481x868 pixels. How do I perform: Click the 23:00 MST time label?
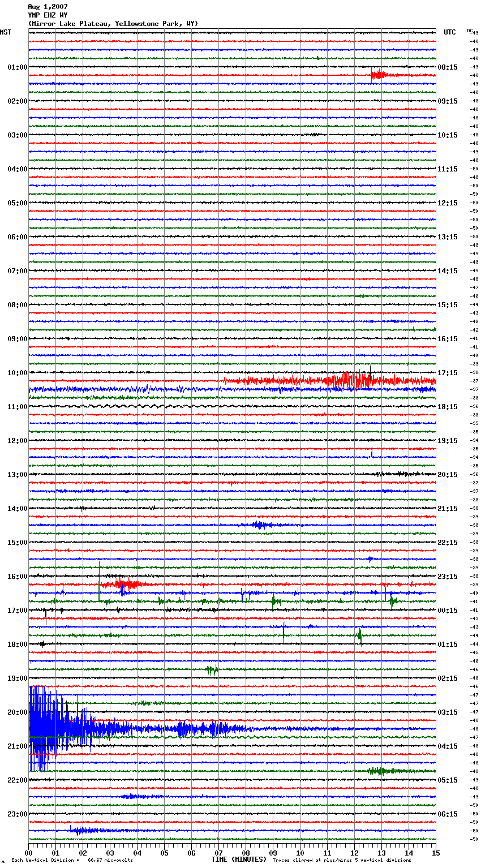17,814
